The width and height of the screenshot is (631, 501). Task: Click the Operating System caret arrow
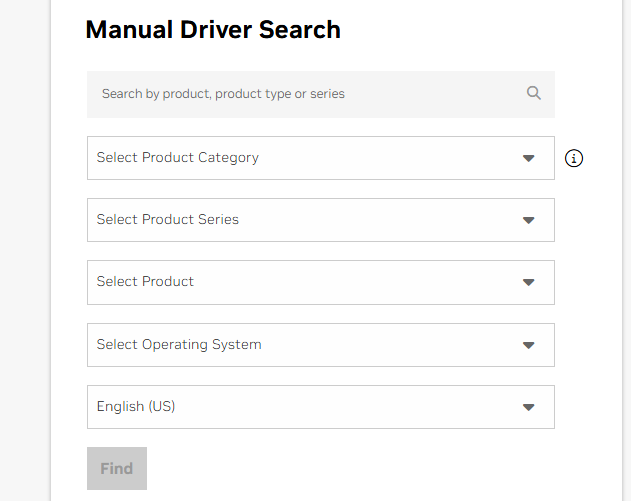[x=529, y=345]
